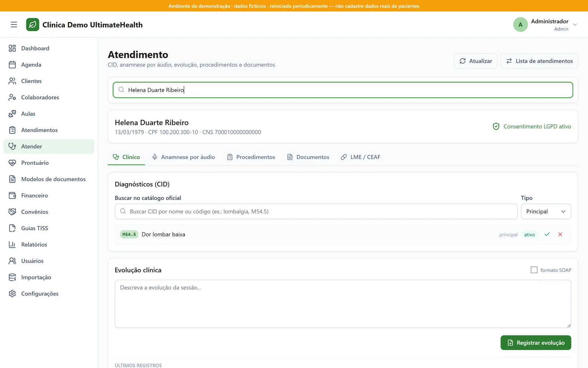Toggle the hamburger sidebar menu
Image resolution: width=588 pixels, height=368 pixels.
point(14,25)
